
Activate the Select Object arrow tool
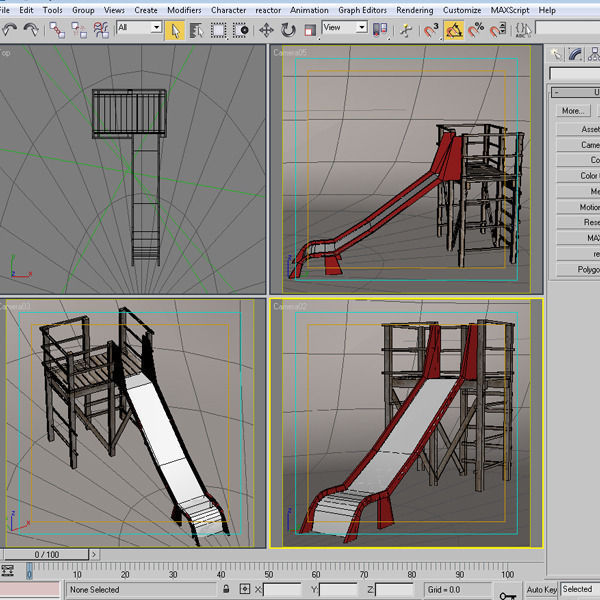175,30
